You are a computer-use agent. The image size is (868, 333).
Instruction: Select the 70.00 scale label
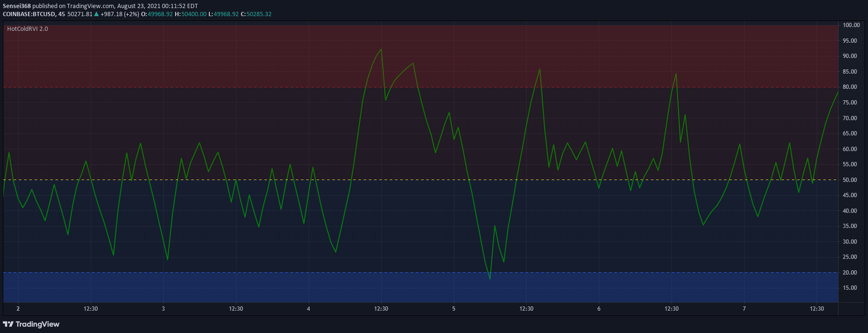pos(850,118)
